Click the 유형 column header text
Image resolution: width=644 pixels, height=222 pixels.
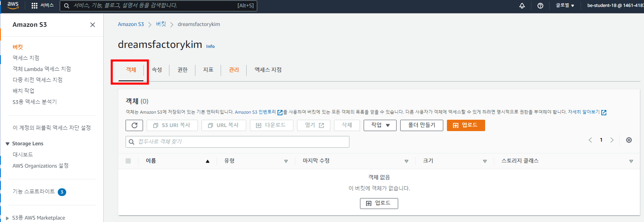[230, 161]
